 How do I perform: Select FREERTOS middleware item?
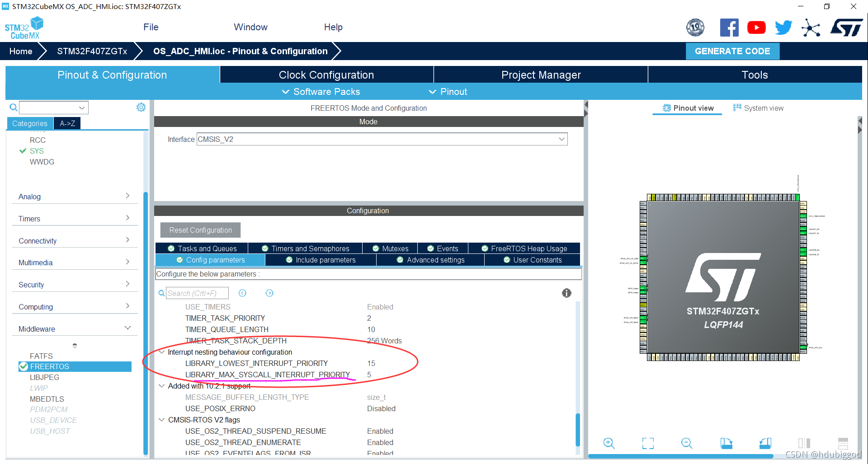point(75,366)
